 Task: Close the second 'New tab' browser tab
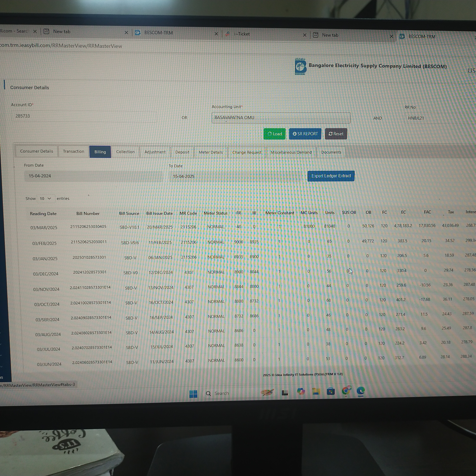[391, 36]
